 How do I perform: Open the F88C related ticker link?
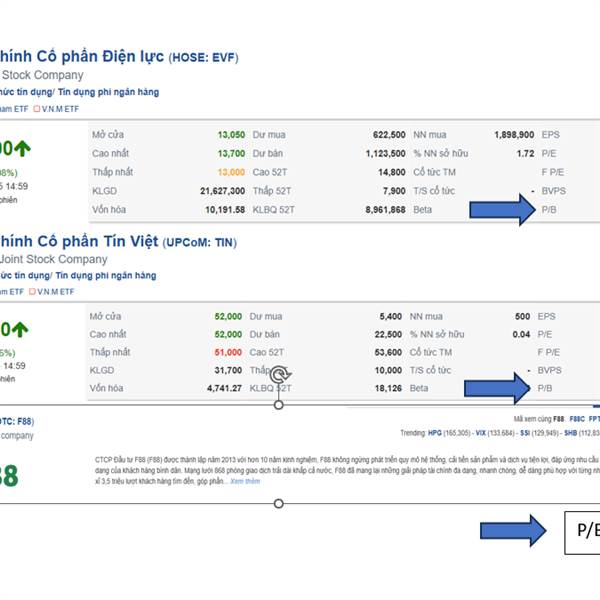577,419
